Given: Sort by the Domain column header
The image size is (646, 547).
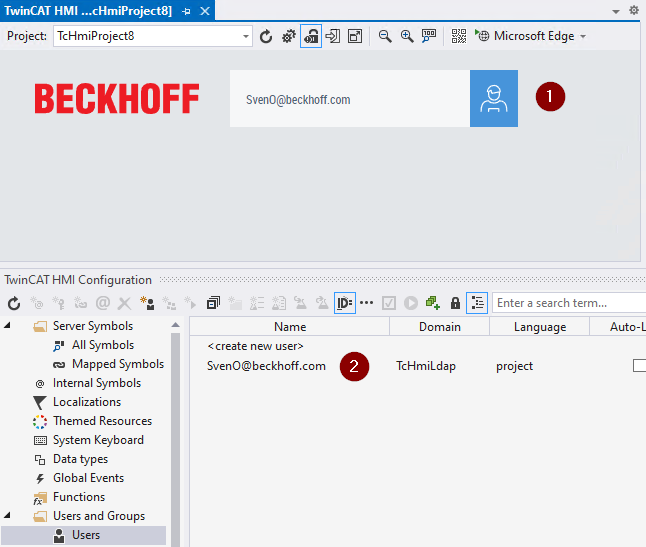Looking at the screenshot, I should [440, 327].
